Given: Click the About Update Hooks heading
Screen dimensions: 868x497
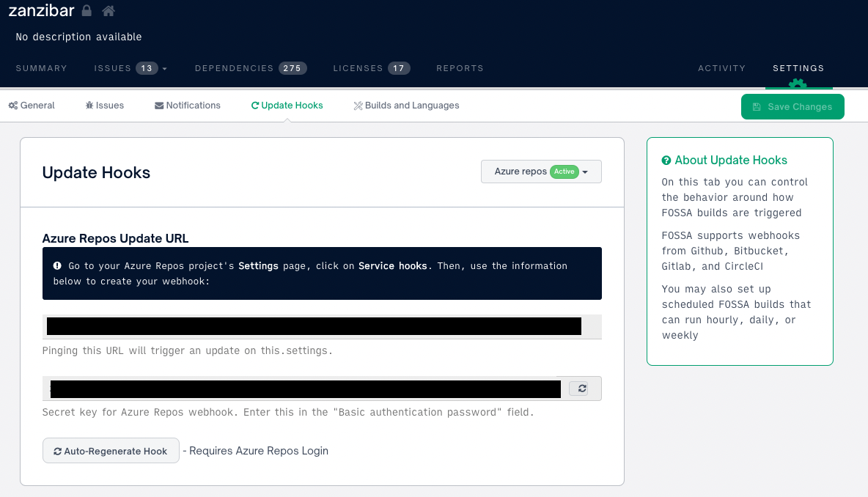Looking at the screenshot, I should tap(731, 160).
